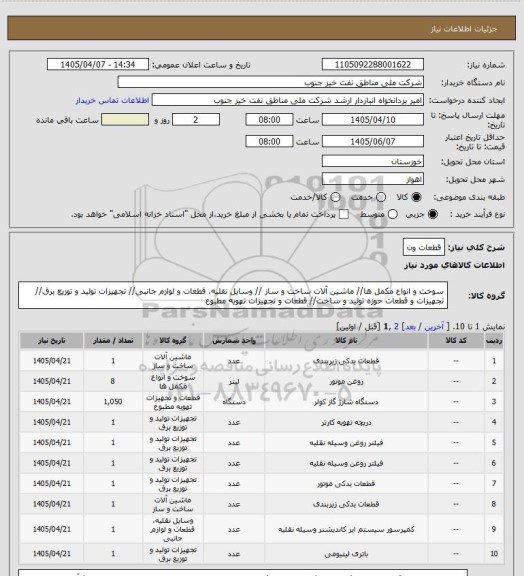
Task: Click کمپرسور سیستم ایر کاندیشنر item name
Action: (x=346, y=529)
